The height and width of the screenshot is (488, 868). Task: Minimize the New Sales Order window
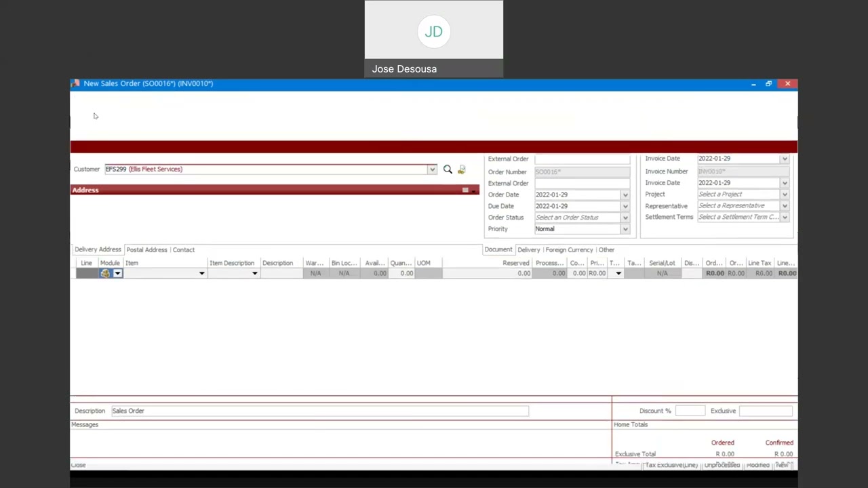click(x=753, y=84)
